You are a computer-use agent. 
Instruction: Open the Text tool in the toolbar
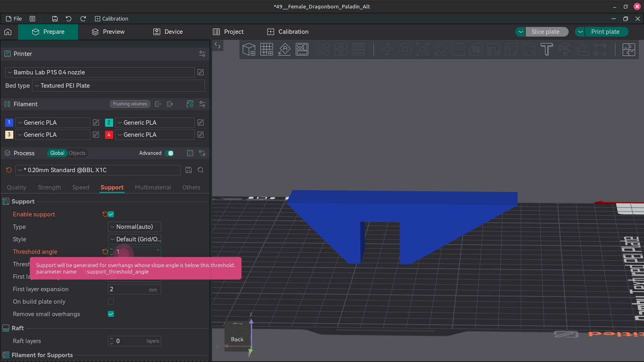point(547,49)
